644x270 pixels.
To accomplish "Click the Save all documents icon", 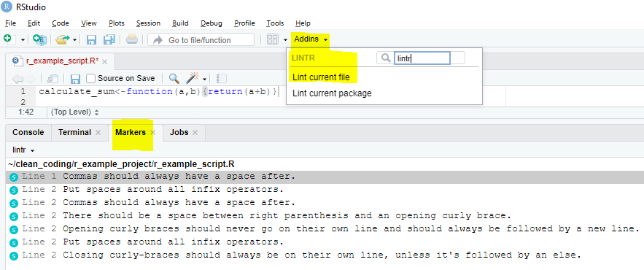I will point(109,39).
